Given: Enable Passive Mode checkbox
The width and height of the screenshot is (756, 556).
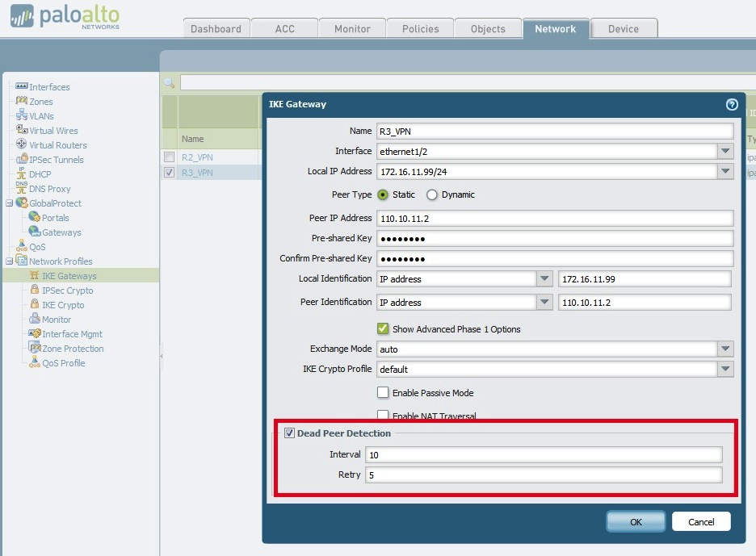Looking at the screenshot, I should 383,392.
